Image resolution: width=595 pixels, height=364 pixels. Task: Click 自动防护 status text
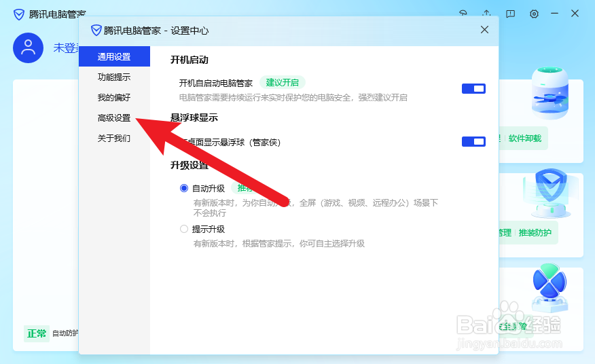point(65,333)
